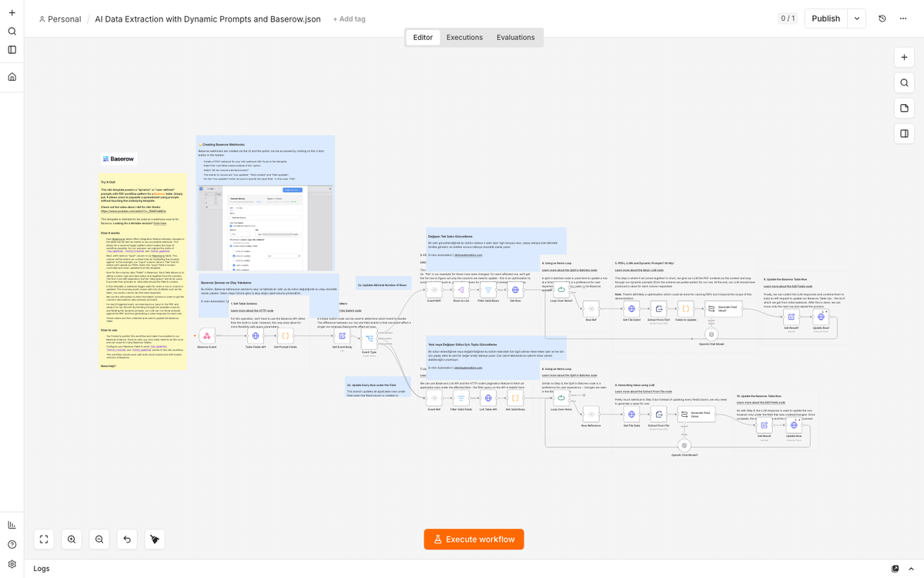
Task: Select the Get Prompt Fields node
Action: point(286,336)
